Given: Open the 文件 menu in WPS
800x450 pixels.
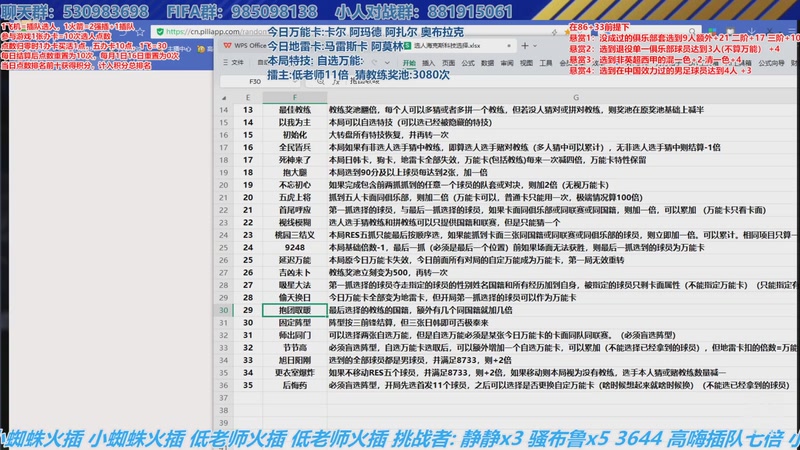Looking at the screenshot, I should pyautogui.click(x=234, y=62).
